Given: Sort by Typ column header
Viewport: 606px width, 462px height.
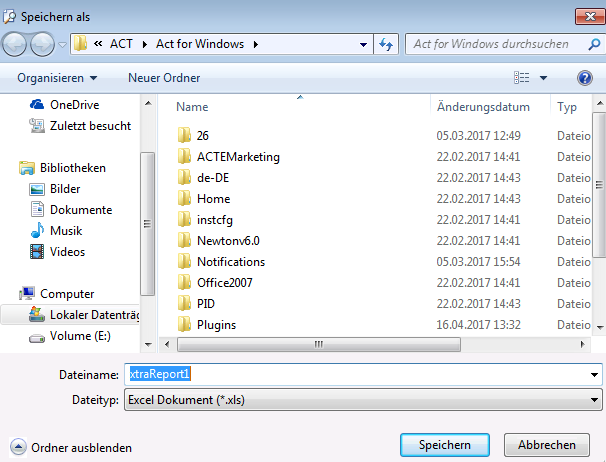Looking at the screenshot, I should 567,107.
